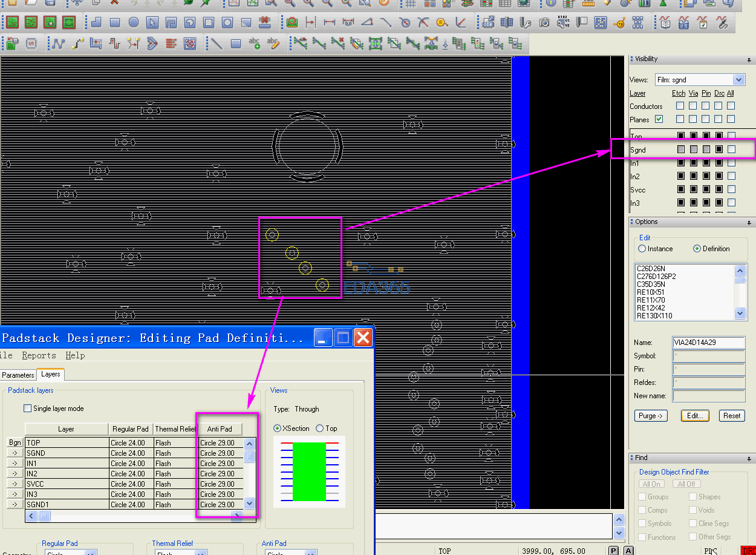Viewport: 756px width, 555px height.
Task: Toggle the Planes checkbox in Visibility
Action: coord(659,119)
